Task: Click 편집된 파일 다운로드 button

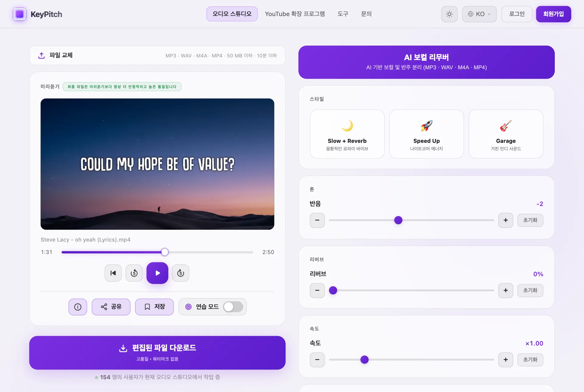Action: [x=157, y=353]
